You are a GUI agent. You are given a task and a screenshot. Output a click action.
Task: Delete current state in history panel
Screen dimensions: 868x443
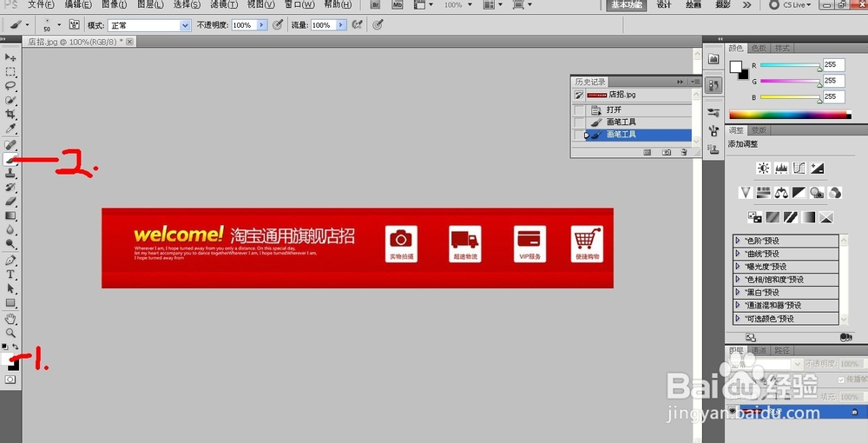coord(684,152)
